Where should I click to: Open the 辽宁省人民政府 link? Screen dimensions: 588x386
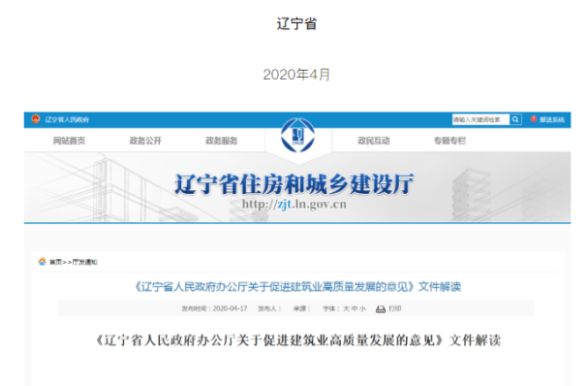(x=67, y=120)
